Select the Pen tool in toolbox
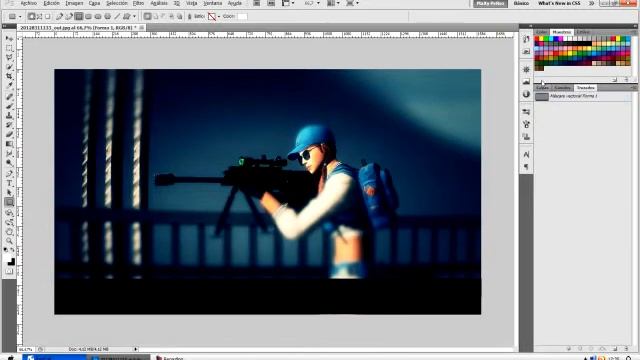The image size is (640, 360). point(9,174)
